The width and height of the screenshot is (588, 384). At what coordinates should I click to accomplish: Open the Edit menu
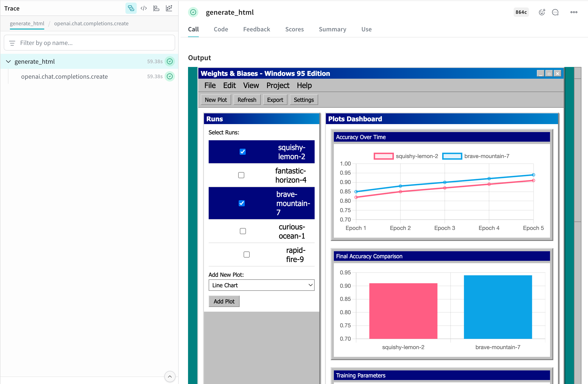(x=229, y=85)
